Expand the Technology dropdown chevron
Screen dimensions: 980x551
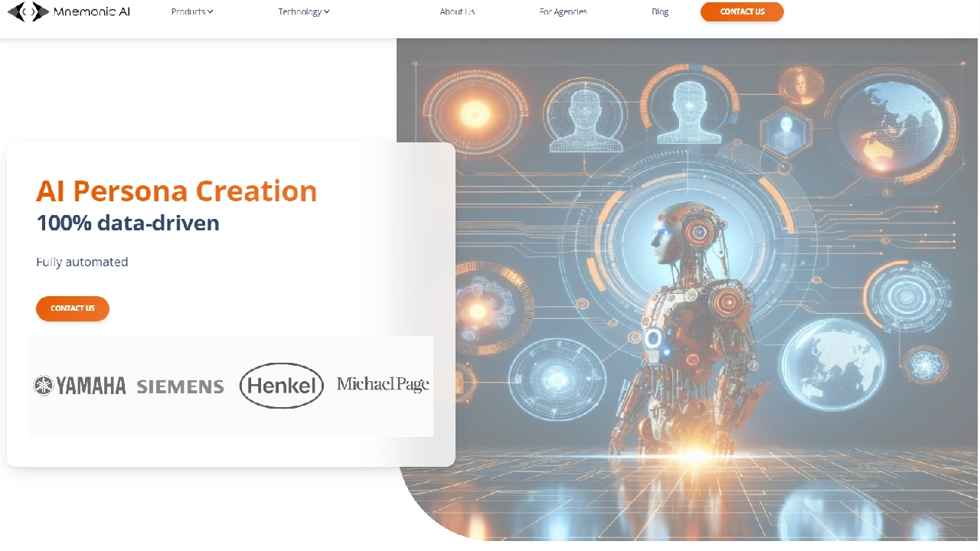pyautogui.click(x=327, y=11)
